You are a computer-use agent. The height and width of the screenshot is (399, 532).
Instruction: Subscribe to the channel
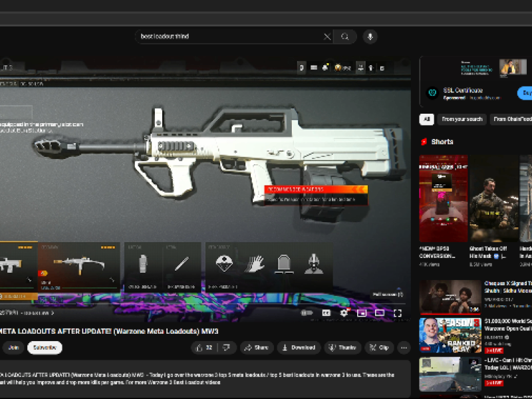(x=45, y=347)
